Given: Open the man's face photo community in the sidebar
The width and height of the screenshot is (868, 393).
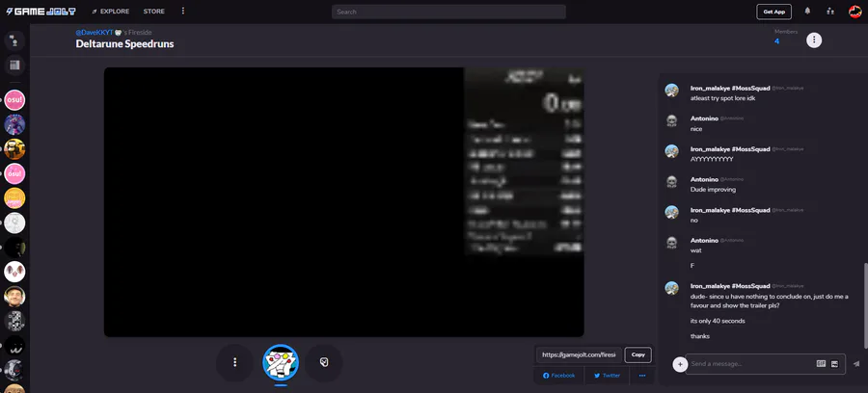Looking at the screenshot, I should 14,297.
